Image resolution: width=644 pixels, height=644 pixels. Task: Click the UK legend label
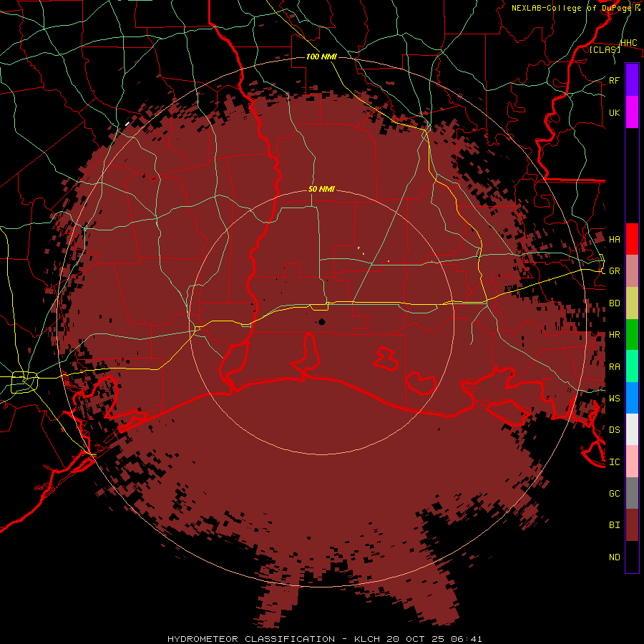point(614,112)
